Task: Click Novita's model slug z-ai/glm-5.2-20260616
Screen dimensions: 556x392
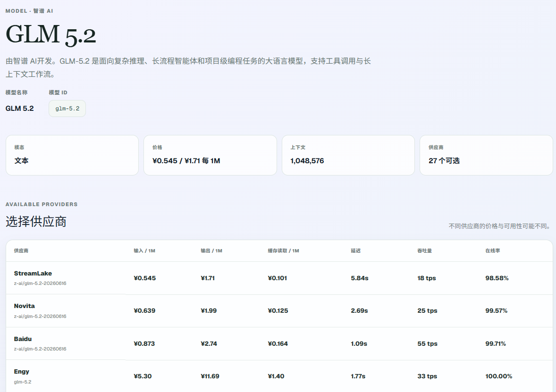Action: coord(40,316)
